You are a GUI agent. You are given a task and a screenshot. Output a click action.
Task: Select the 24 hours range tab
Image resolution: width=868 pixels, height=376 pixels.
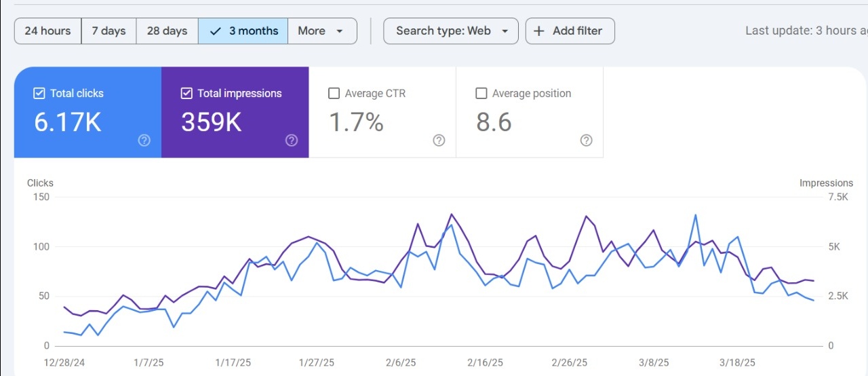(x=47, y=31)
